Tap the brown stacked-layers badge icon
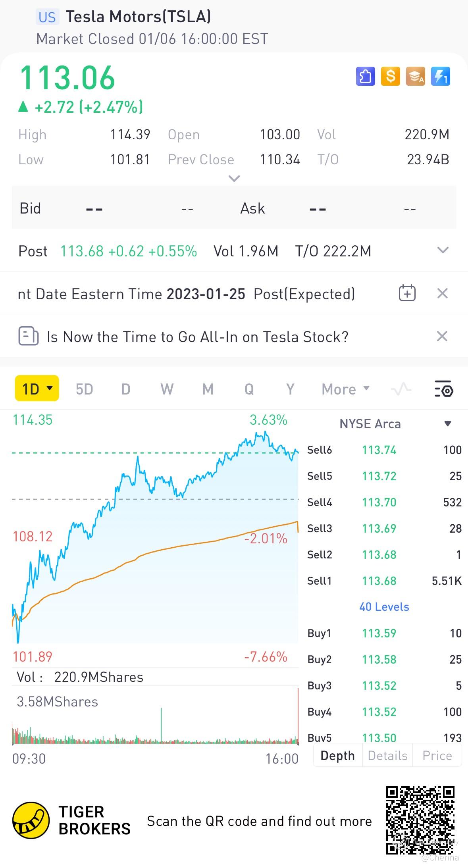This screenshot has height=868, width=468. coord(415,76)
